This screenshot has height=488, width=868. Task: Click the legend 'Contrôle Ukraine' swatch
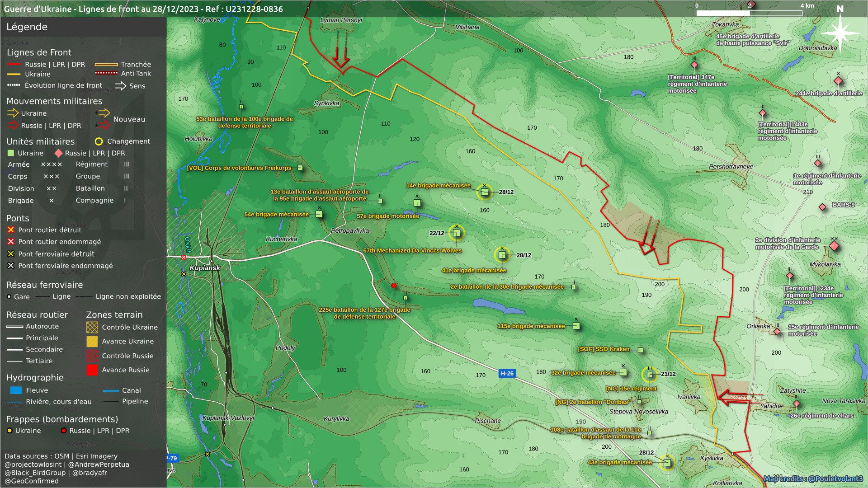(x=92, y=327)
